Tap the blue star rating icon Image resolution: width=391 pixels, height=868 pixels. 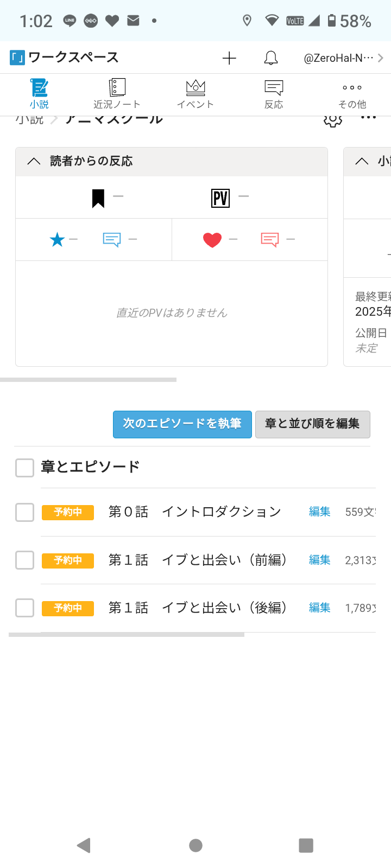(57, 239)
